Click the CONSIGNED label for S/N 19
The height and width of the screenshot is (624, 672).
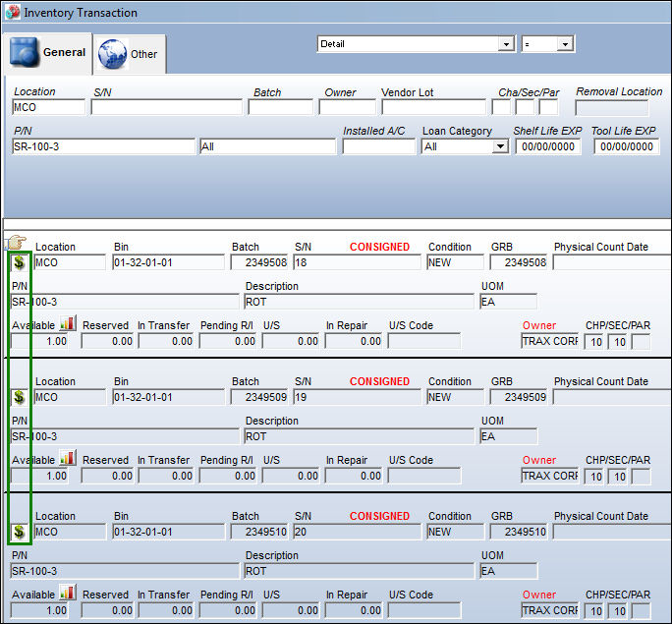[379, 381]
